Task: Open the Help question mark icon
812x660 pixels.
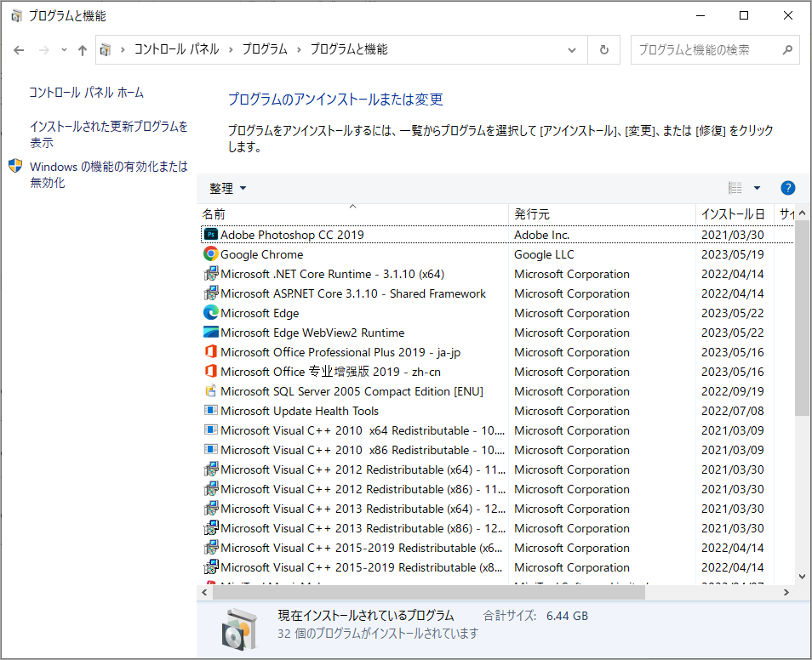Action: pos(787,188)
